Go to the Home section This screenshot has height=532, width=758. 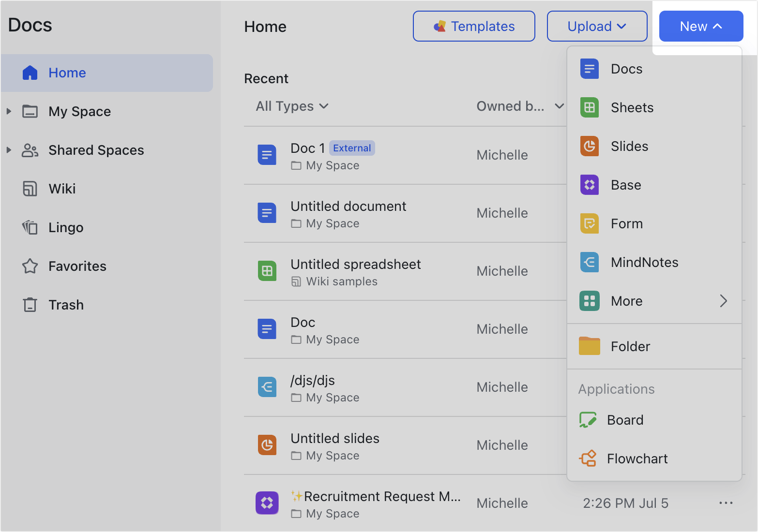coord(67,73)
